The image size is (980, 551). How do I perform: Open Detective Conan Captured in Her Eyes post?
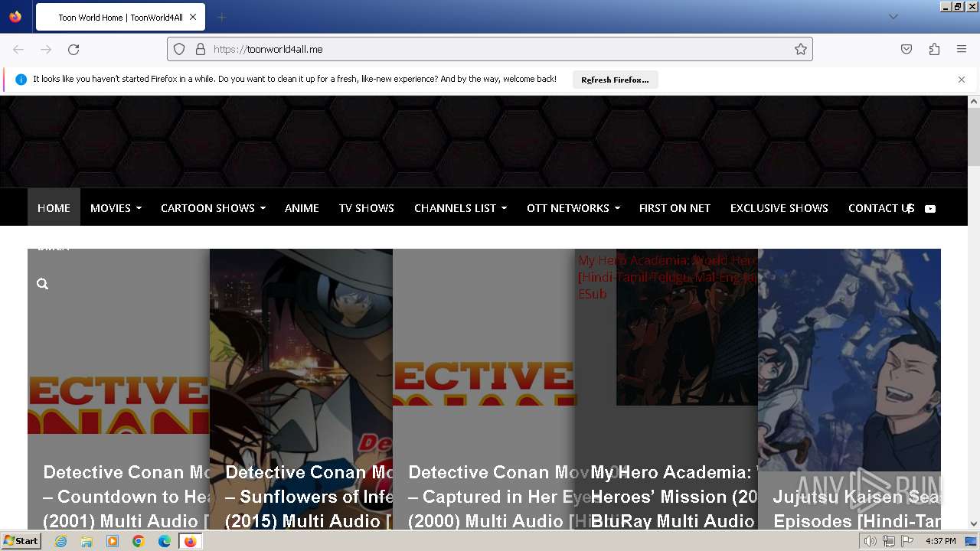(492, 497)
